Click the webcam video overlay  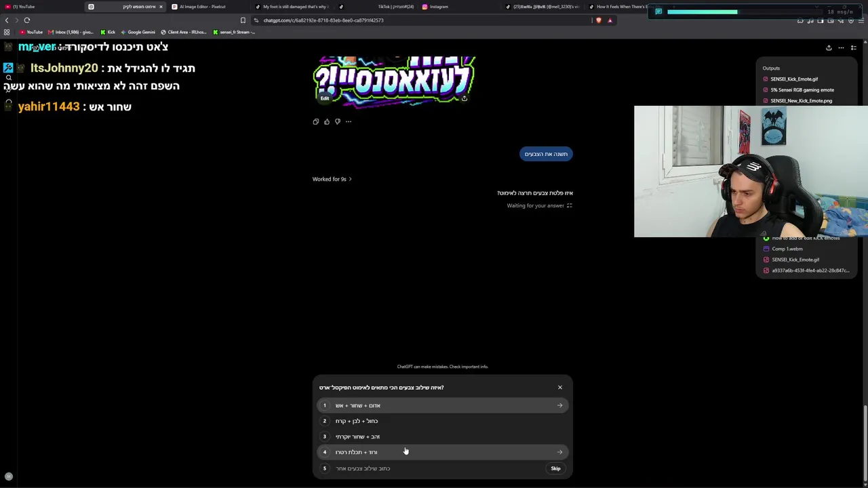[751, 171]
